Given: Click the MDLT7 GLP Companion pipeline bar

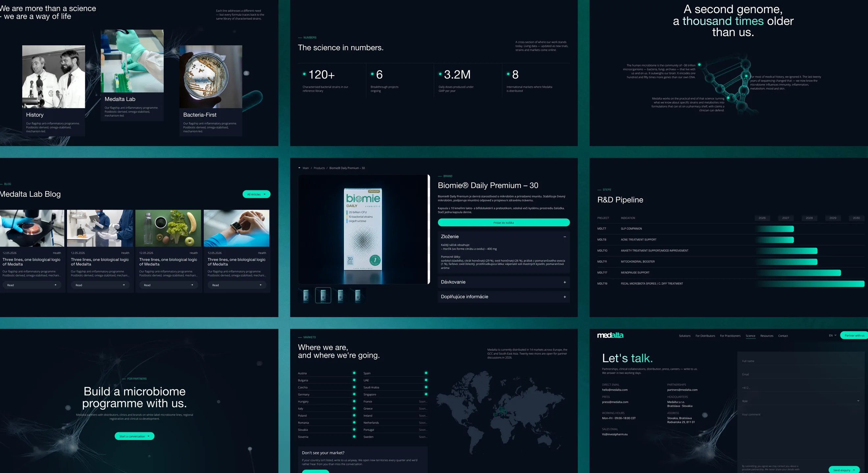Looking at the screenshot, I should click(774, 229).
